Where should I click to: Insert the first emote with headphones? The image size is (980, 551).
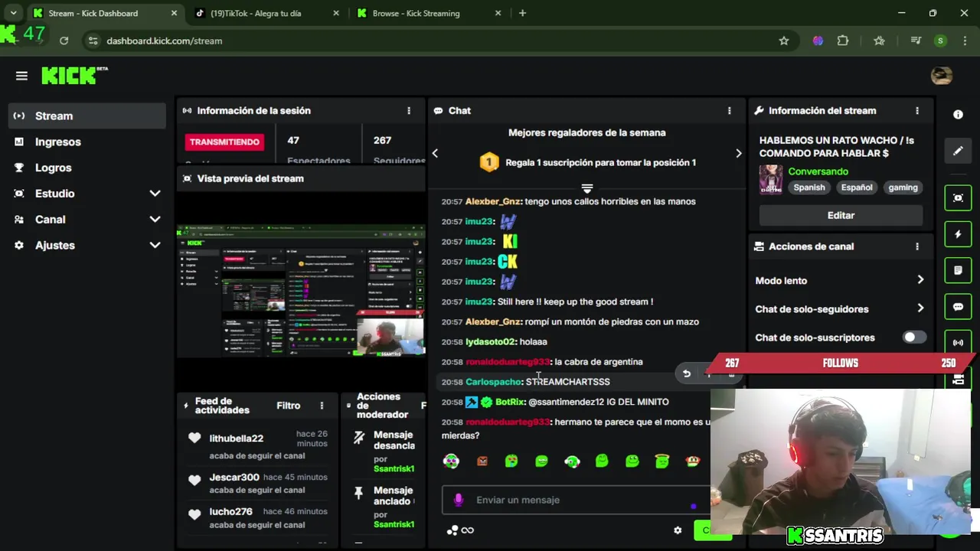(x=451, y=461)
